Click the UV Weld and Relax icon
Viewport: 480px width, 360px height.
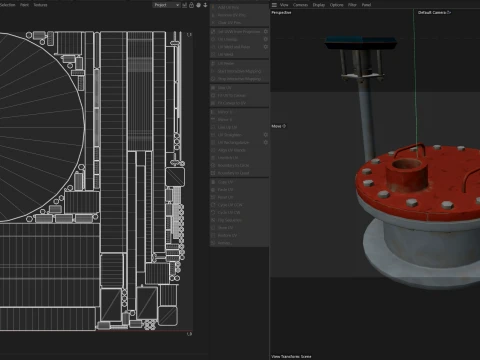coord(213,47)
